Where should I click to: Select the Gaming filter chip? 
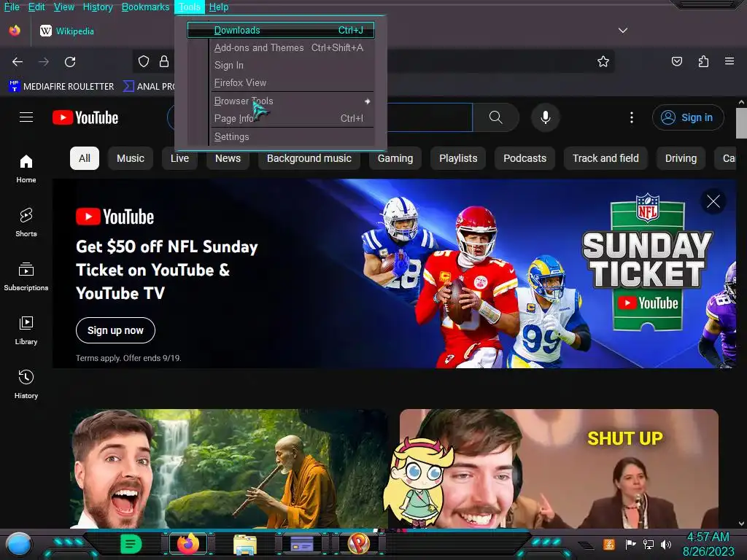[x=395, y=158]
